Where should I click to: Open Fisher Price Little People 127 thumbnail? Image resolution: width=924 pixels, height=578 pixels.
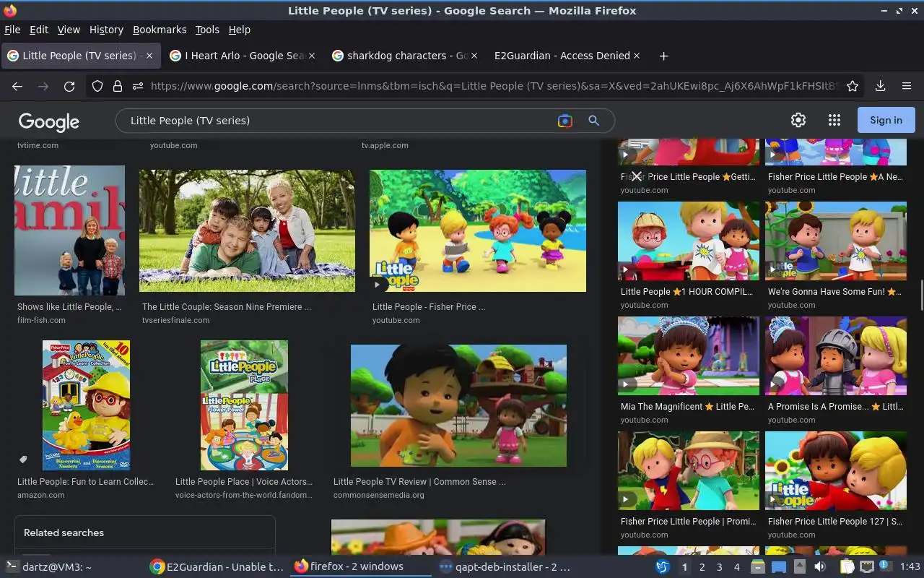pos(836,471)
